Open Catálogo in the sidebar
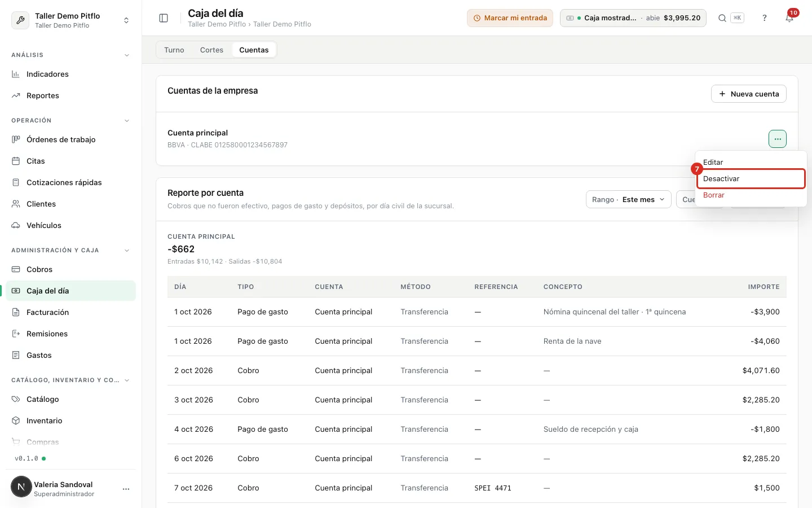 coord(70,399)
